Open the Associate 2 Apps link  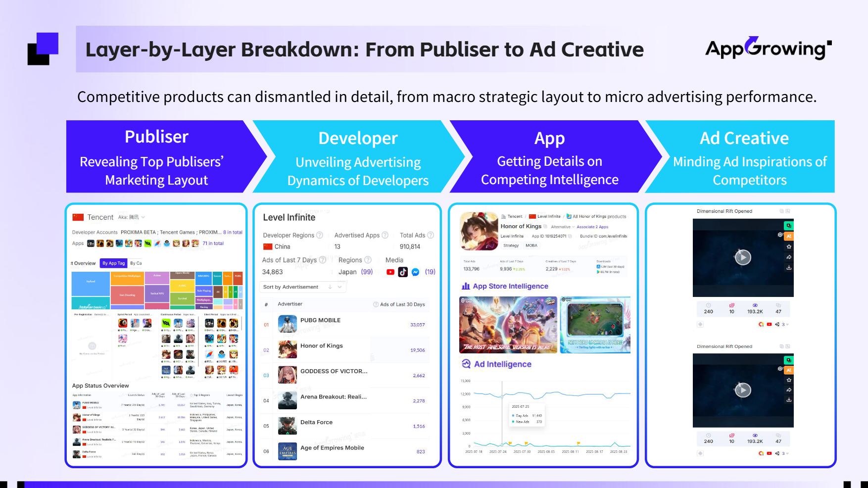click(x=592, y=227)
